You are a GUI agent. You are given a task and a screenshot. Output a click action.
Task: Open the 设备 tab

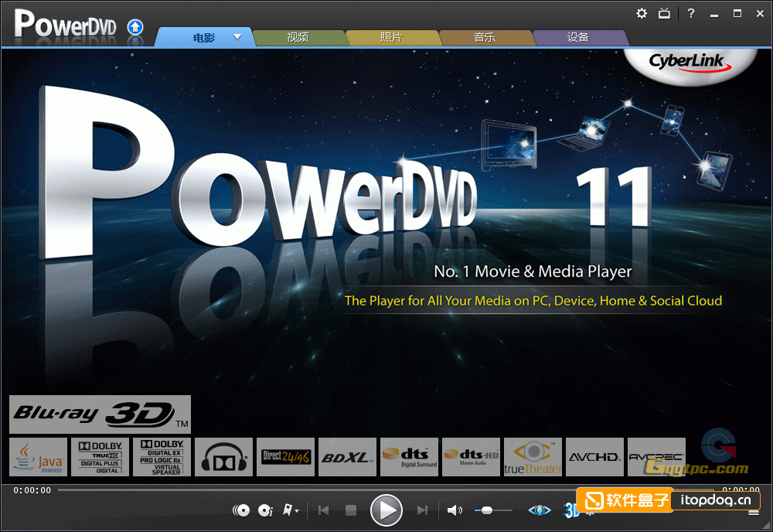[x=577, y=37]
